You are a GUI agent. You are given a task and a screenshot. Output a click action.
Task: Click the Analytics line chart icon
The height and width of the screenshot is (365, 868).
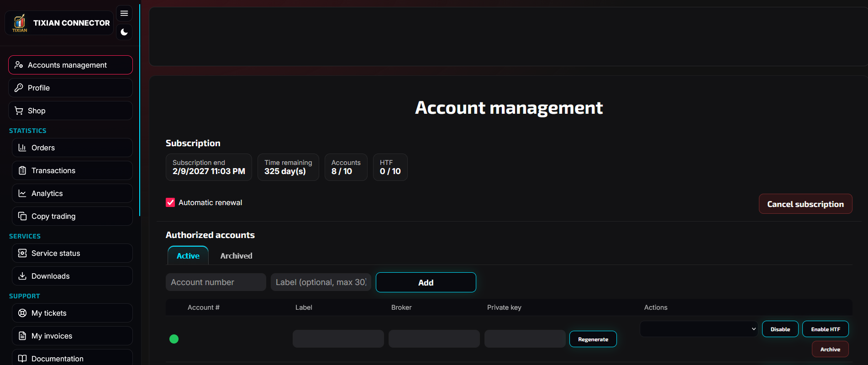22,193
